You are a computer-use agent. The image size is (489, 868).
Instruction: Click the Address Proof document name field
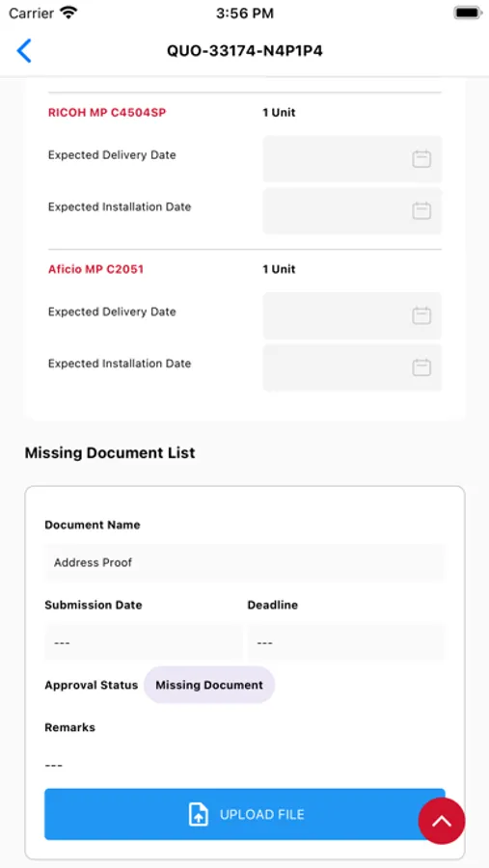tap(245, 562)
